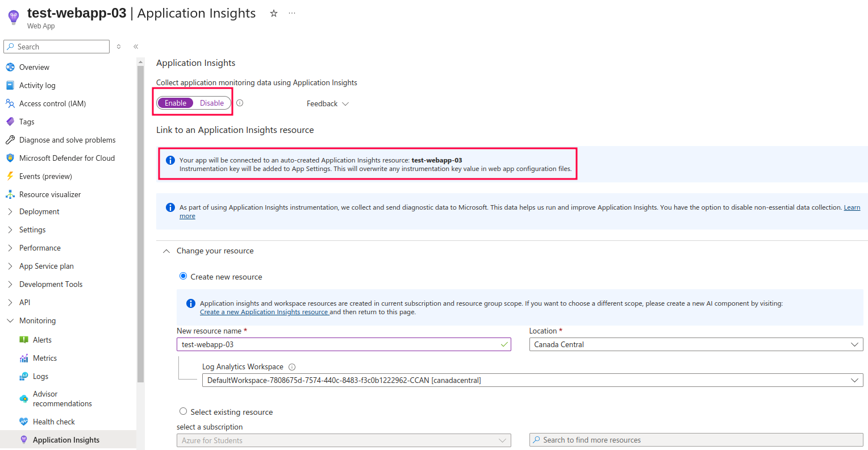Open the Feedback dropdown
The height and width of the screenshot is (450, 868).
coord(328,103)
